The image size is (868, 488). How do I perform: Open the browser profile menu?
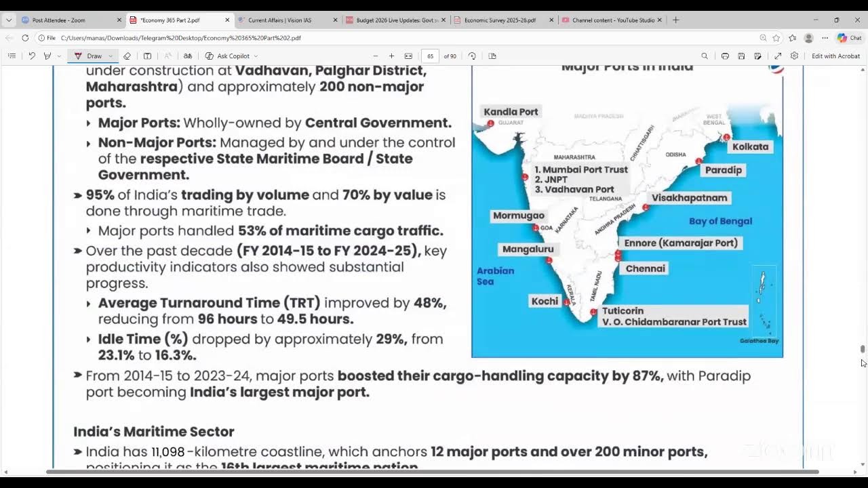click(x=808, y=38)
